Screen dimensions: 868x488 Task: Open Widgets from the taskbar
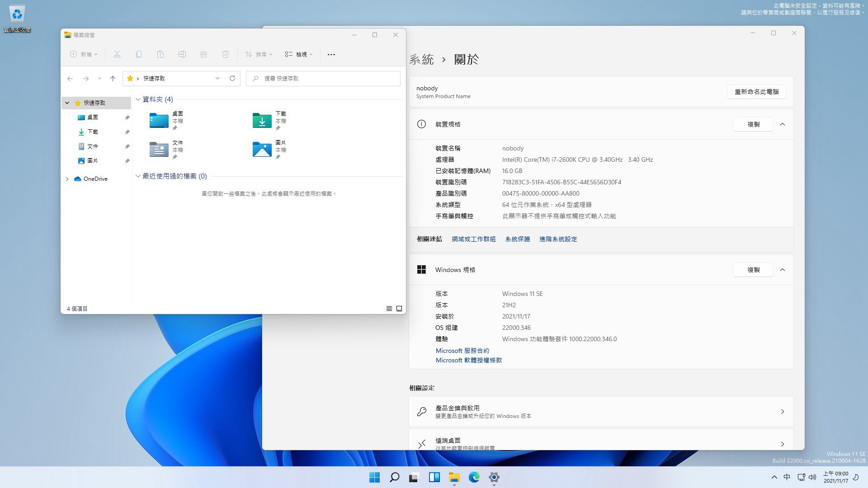click(434, 477)
